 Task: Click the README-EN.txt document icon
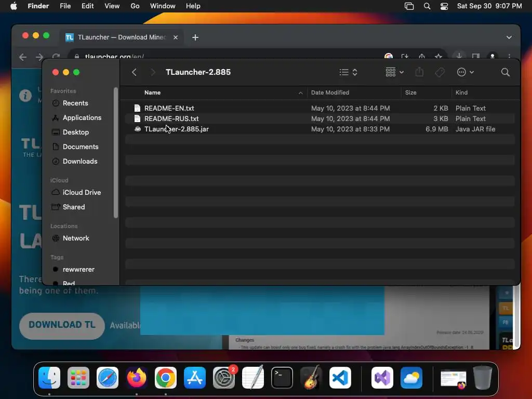(137, 108)
